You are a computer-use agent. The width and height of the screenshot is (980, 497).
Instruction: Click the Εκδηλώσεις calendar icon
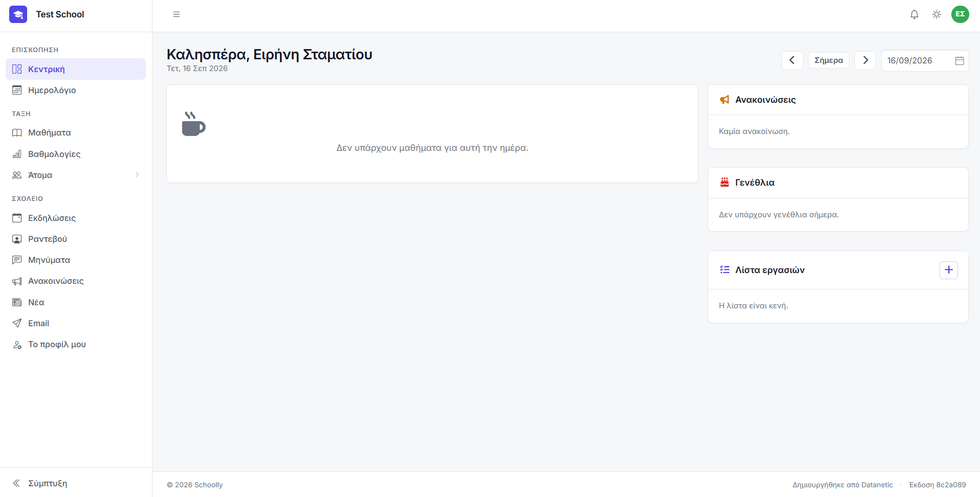17,218
